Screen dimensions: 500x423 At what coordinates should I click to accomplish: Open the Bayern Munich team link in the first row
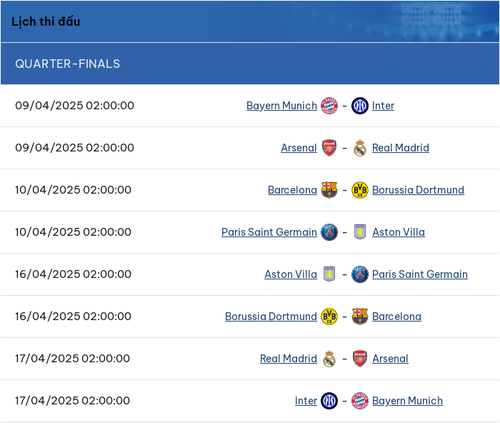tap(282, 106)
